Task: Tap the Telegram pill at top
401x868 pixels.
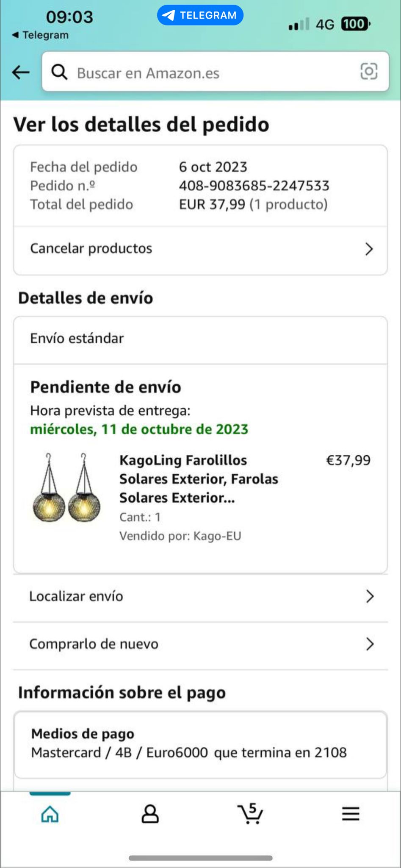Action: pos(200,15)
